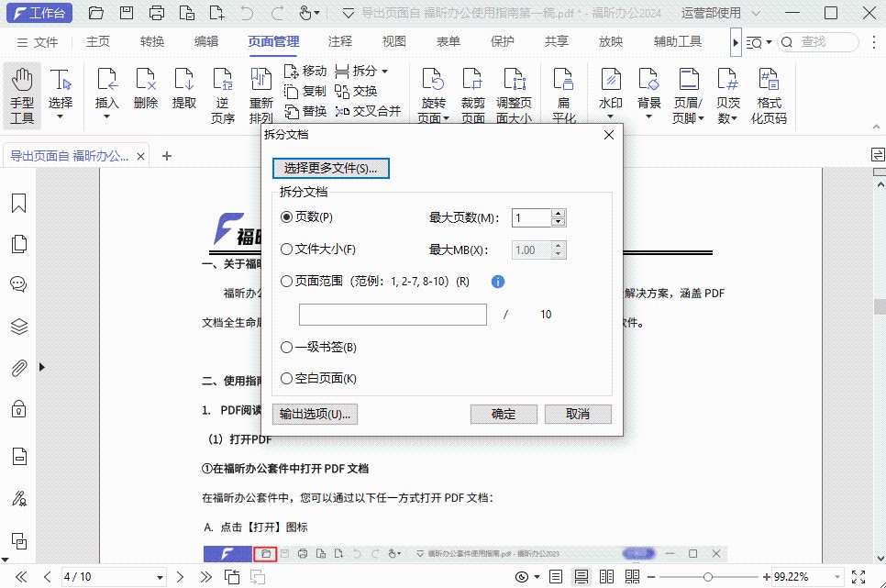This screenshot has height=588, width=886.
Task: Click the Resize page (调整页面大小) icon
Action: pyautogui.click(x=515, y=95)
